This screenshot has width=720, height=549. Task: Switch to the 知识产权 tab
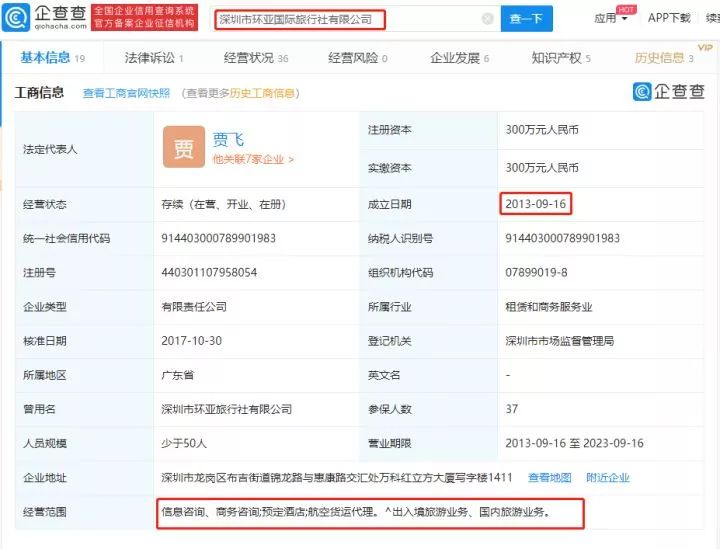coord(561,58)
